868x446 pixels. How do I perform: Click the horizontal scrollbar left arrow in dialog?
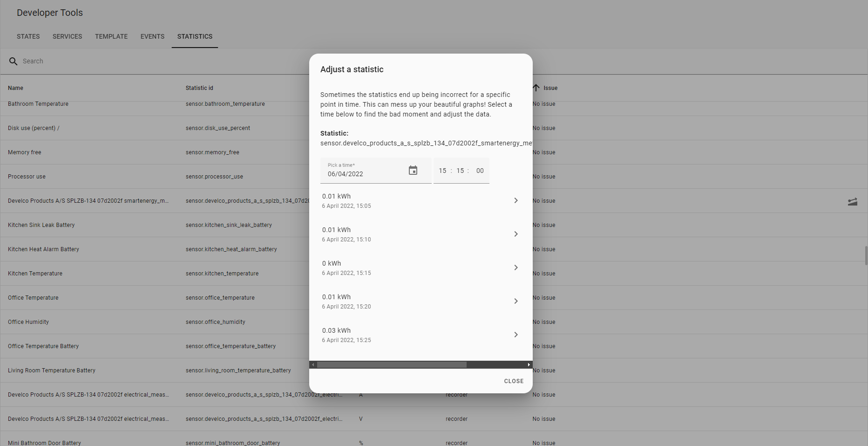pyautogui.click(x=313, y=365)
